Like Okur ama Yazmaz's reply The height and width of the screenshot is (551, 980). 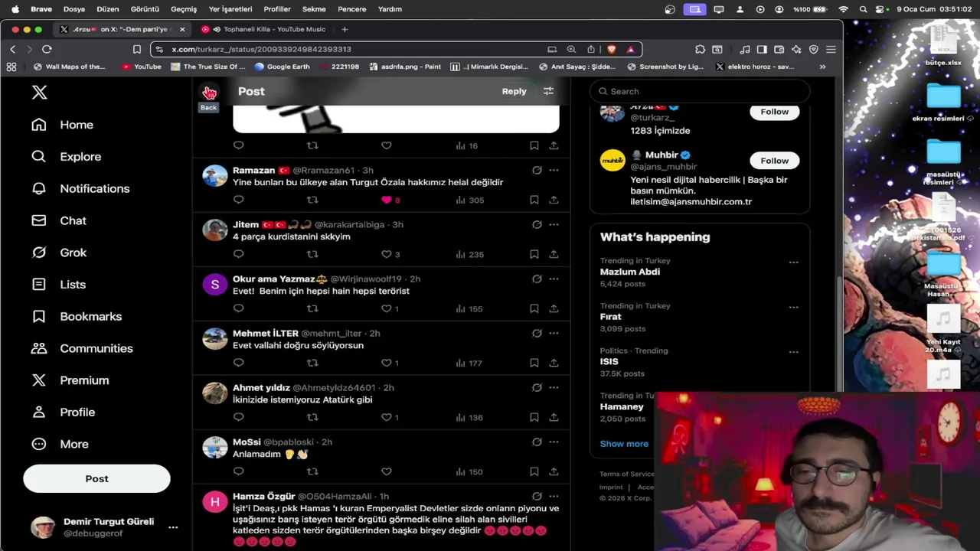pyautogui.click(x=387, y=308)
